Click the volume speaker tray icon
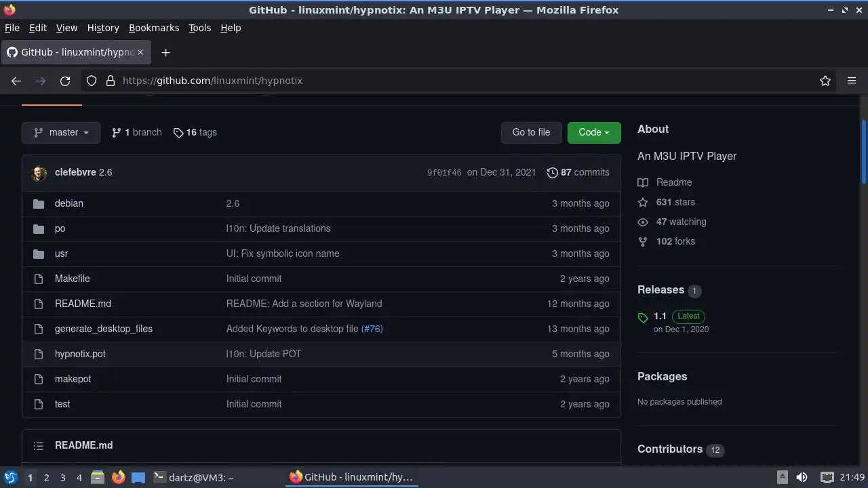 (x=802, y=477)
